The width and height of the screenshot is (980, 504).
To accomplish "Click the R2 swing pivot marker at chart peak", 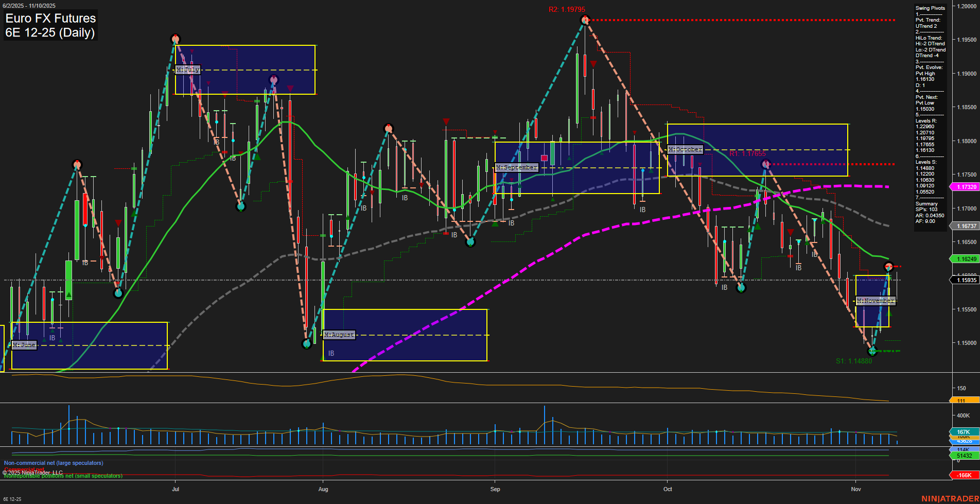I will tap(584, 20).
